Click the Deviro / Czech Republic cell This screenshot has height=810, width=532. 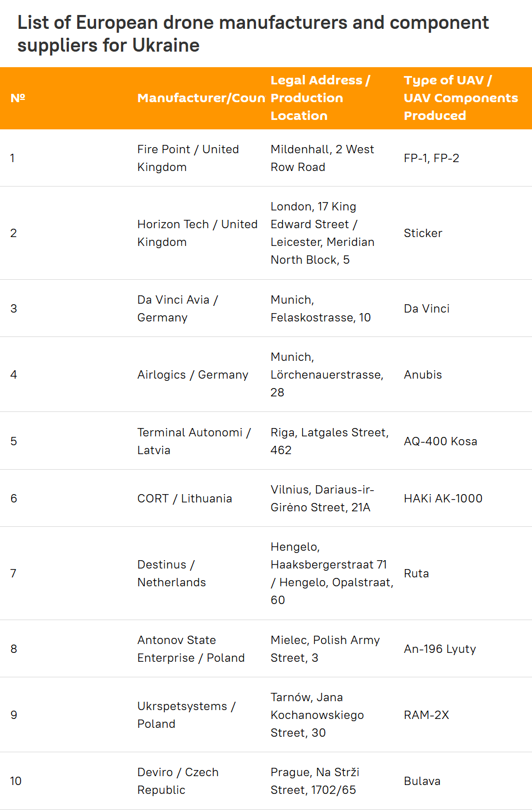[178, 781]
